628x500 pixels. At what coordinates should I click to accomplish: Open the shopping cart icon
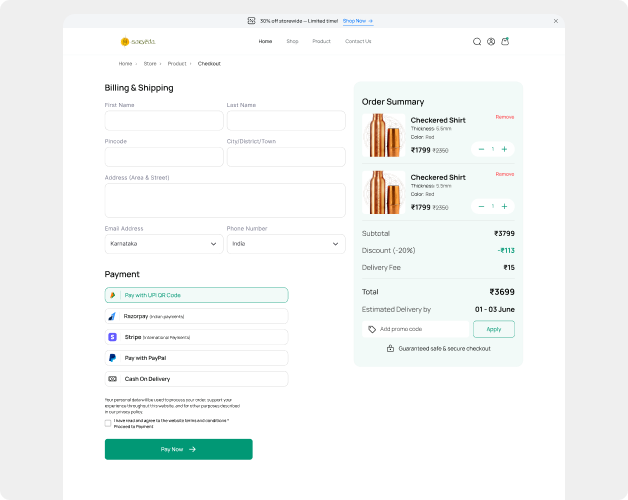coord(505,42)
